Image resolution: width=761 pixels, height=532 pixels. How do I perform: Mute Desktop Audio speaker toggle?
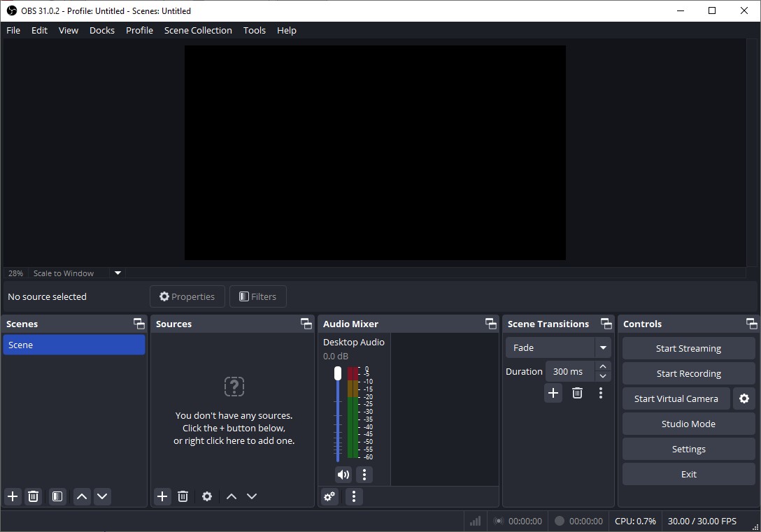tap(343, 474)
